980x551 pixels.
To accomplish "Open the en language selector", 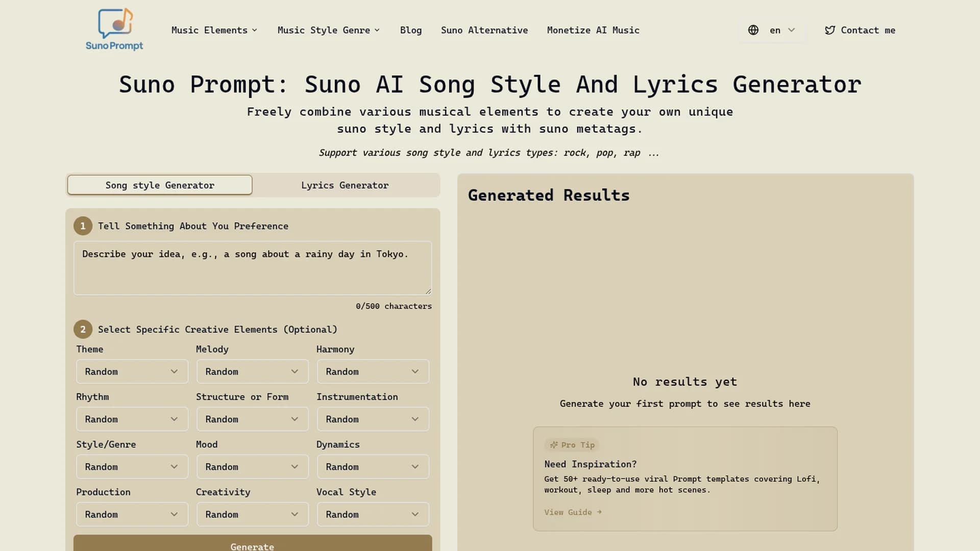I will coord(772,30).
